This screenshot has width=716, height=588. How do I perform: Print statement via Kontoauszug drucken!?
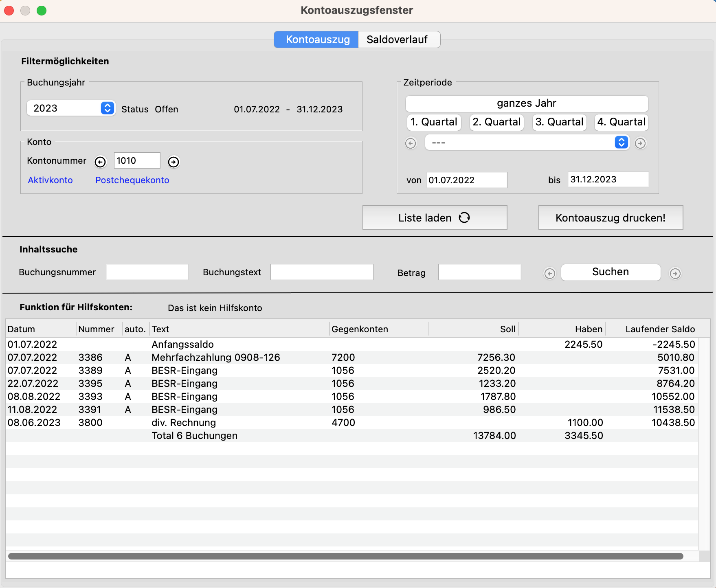point(610,218)
